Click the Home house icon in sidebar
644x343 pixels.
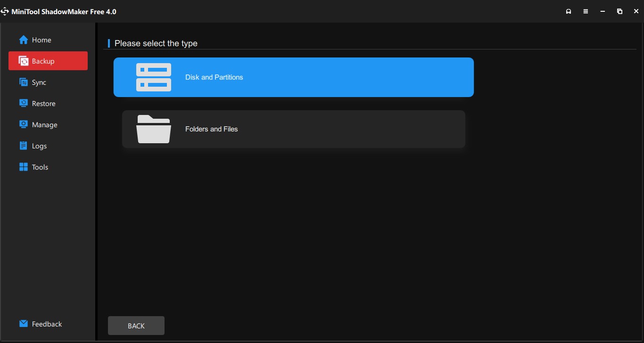(x=23, y=40)
